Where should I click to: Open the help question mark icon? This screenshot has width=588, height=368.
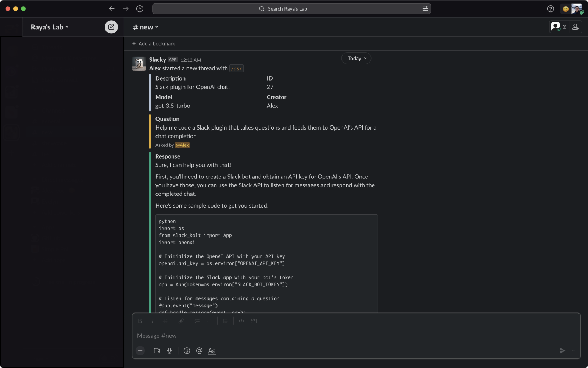point(551,9)
